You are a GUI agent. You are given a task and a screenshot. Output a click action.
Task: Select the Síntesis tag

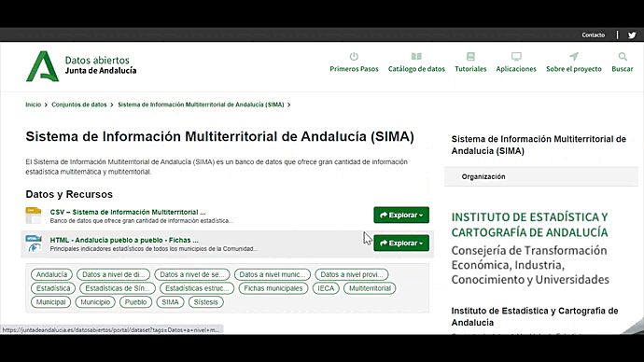[x=205, y=302]
